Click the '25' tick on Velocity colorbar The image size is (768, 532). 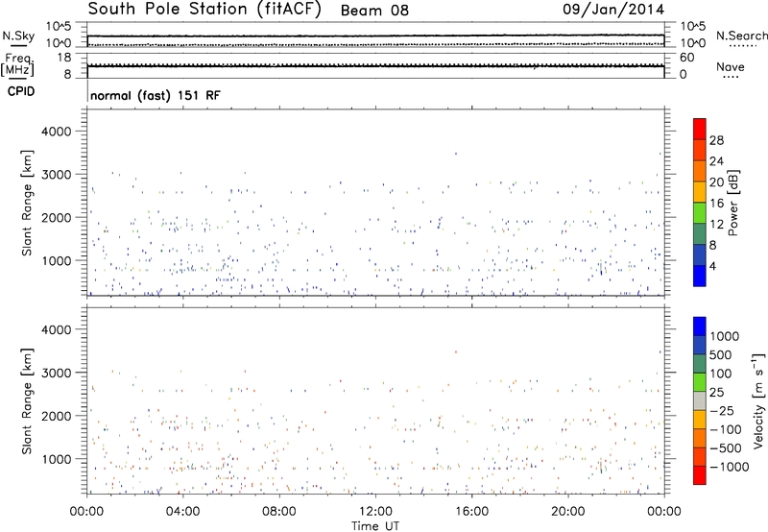click(x=716, y=393)
